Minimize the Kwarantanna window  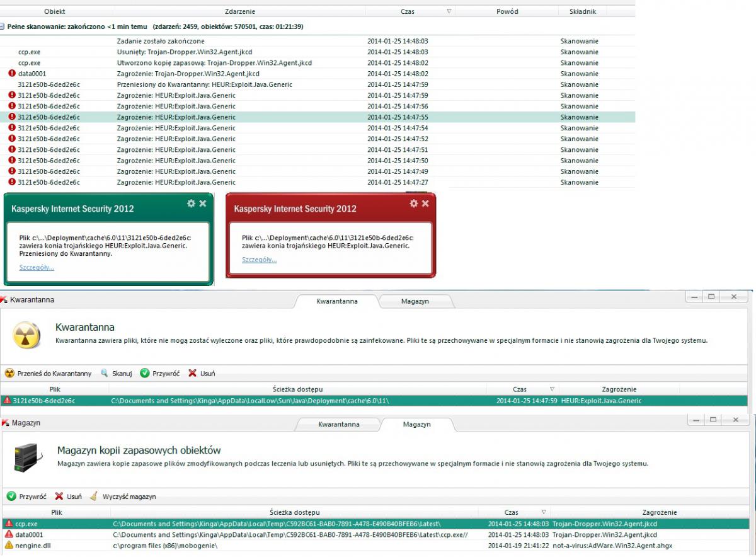695,296
